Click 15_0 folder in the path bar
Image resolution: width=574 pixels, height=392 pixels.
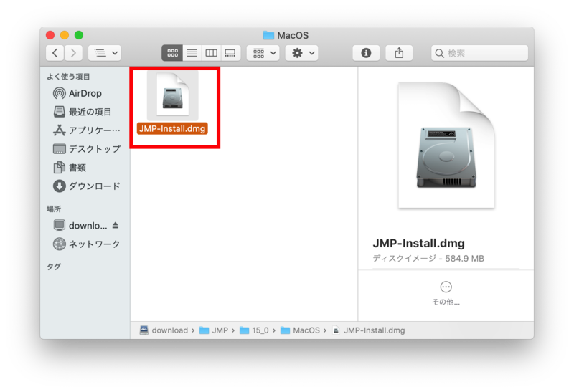[254, 330]
